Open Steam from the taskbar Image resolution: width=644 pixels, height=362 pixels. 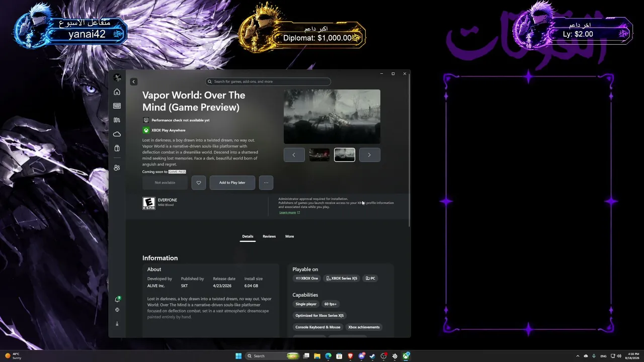[372, 356]
